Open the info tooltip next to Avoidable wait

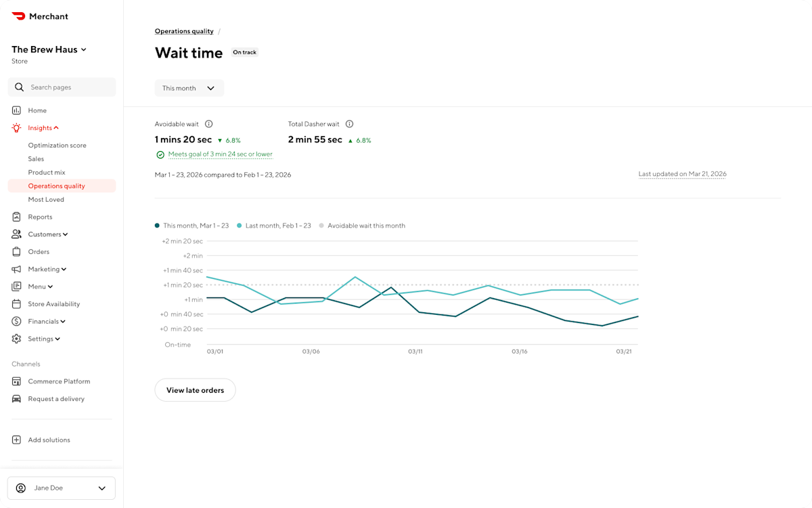coord(208,123)
